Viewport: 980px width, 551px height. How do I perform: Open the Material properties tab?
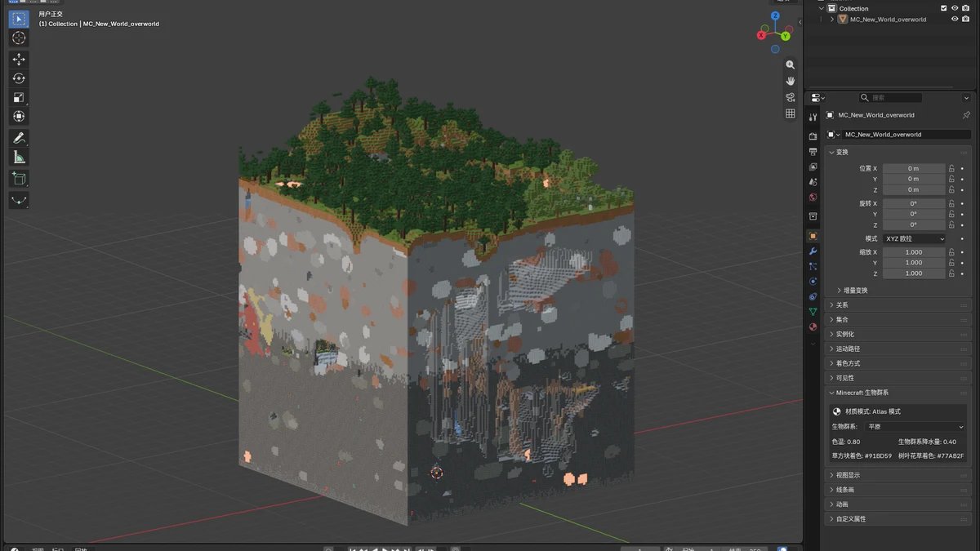pyautogui.click(x=813, y=327)
